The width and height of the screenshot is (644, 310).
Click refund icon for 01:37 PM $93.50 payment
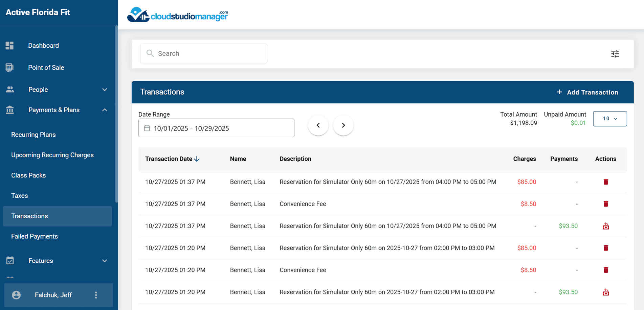click(606, 226)
